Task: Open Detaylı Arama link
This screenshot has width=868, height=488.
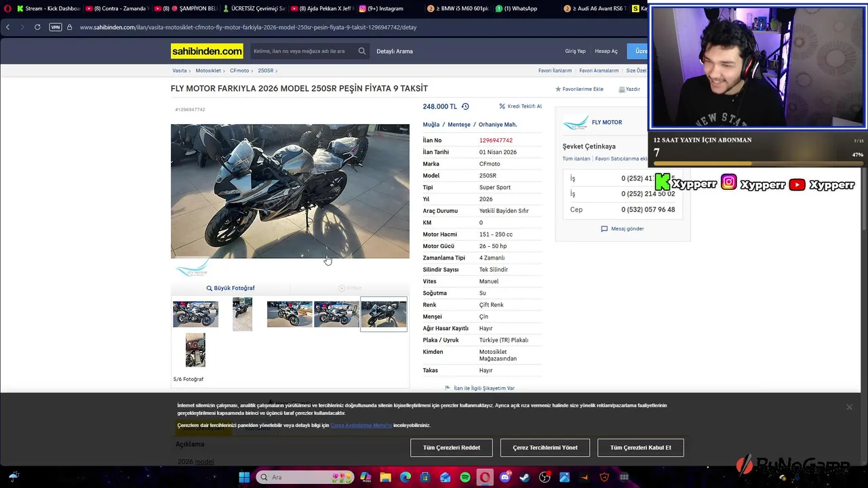Action: tap(395, 51)
